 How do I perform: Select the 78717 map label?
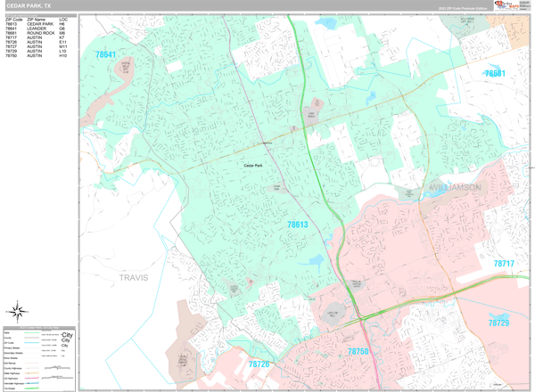click(504, 264)
